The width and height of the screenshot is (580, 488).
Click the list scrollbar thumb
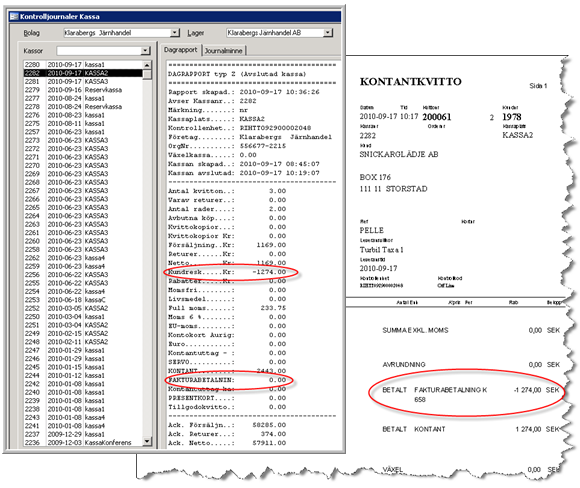pos(147,74)
